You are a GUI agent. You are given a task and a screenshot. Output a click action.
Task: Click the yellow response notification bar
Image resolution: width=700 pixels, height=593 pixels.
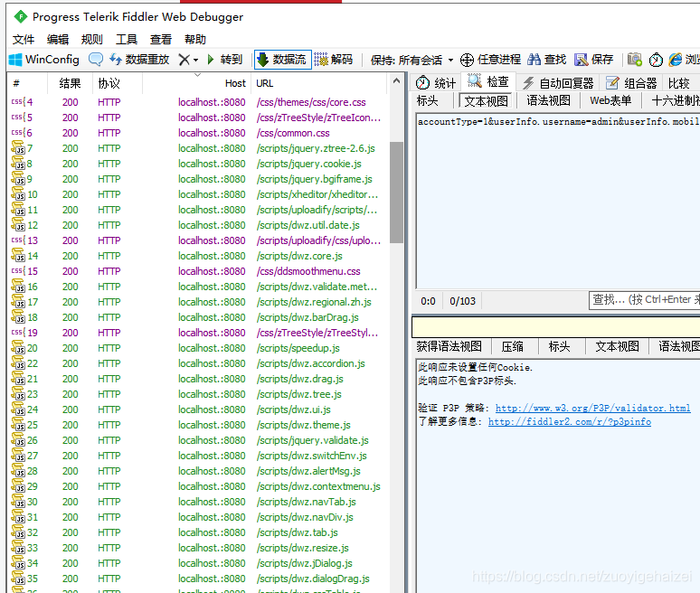tap(556, 326)
